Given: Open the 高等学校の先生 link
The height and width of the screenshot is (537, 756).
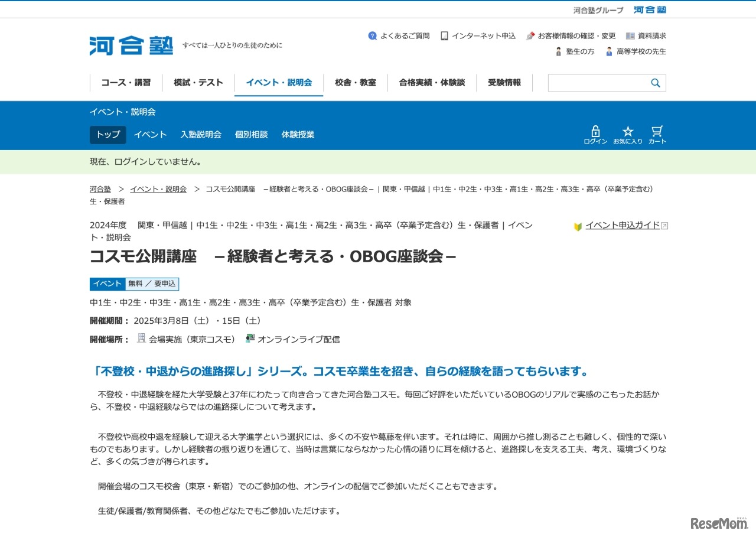Looking at the screenshot, I should tap(641, 51).
